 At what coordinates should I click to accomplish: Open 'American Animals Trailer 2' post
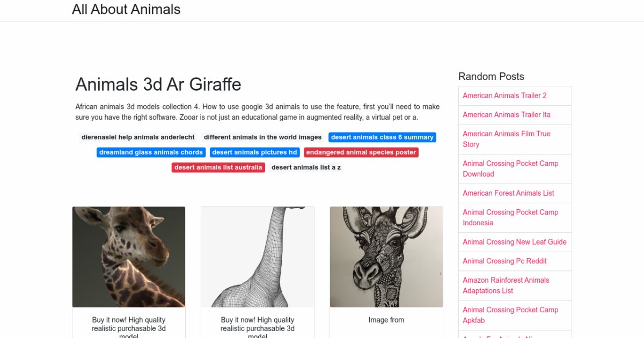click(x=504, y=95)
